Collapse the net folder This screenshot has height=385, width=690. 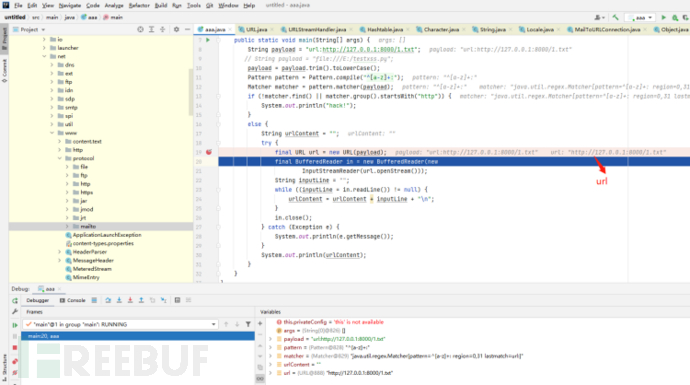pyautogui.click(x=44, y=56)
